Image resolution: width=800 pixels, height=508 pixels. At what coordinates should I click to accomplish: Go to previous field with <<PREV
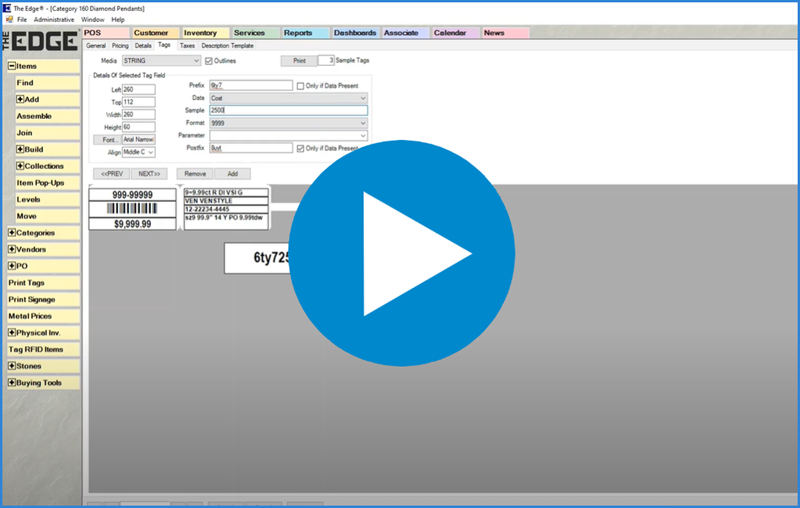112,174
